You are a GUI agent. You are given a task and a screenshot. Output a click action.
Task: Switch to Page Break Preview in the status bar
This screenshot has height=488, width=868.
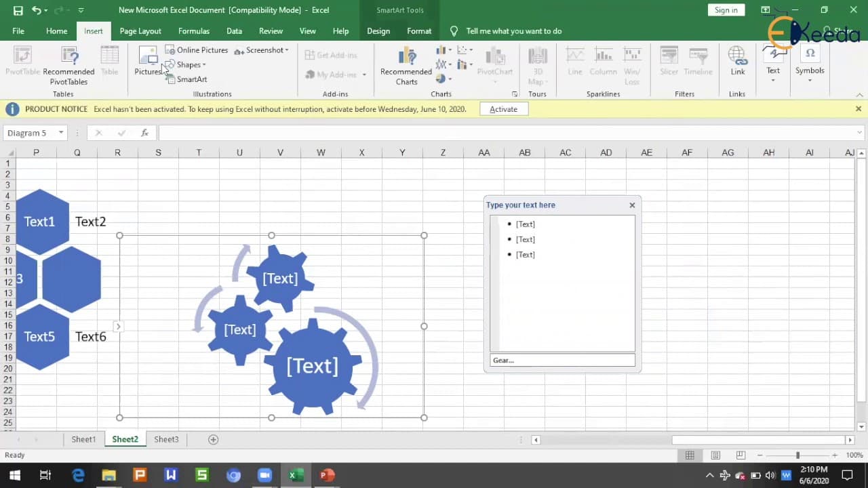[x=741, y=455]
